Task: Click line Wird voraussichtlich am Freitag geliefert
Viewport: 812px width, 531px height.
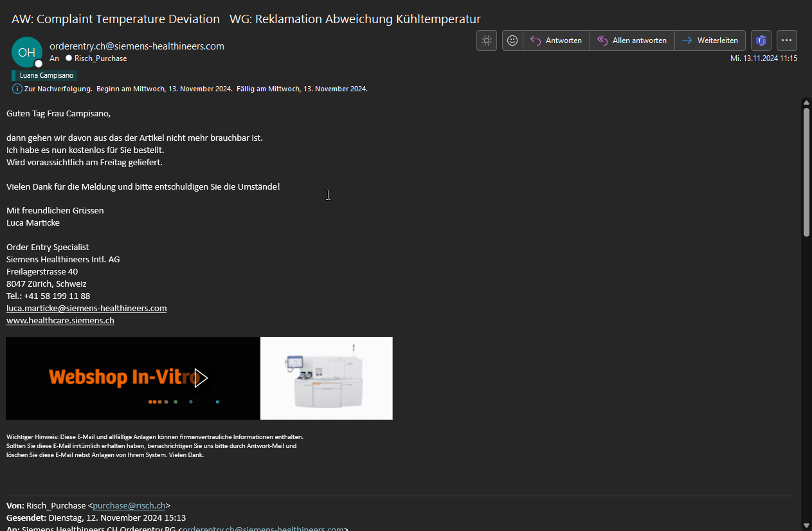Action: [x=84, y=162]
